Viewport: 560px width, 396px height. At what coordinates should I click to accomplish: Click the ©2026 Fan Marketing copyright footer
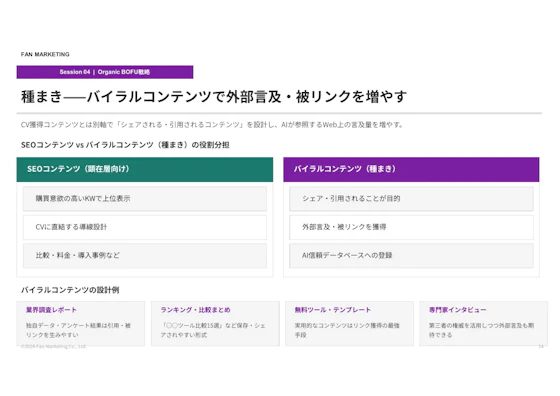click(x=54, y=346)
